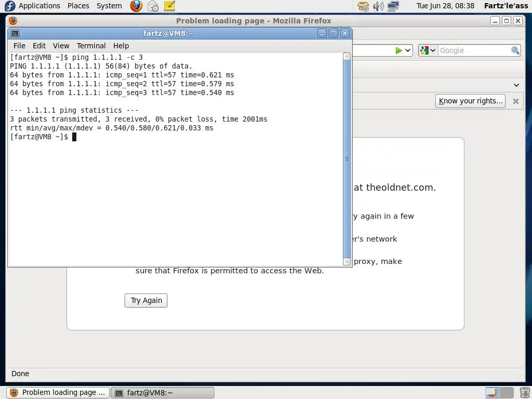Click the terminal window title bar icon
The image size is (532, 399).
coord(15,33)
